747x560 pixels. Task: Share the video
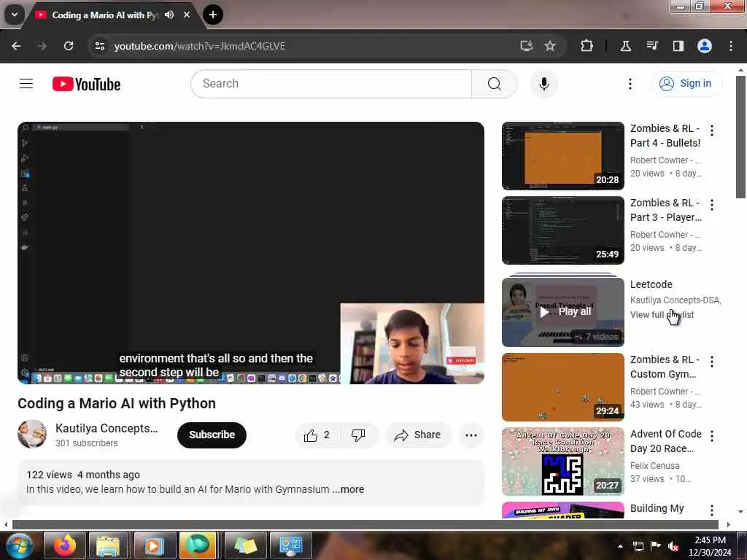pyautogui.click(x=418, y=435)
